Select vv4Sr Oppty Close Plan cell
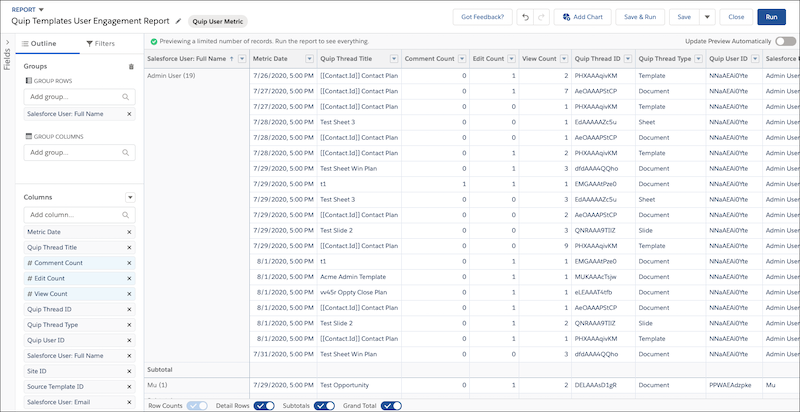Screen dimensions: 800x412 point(359,293)
